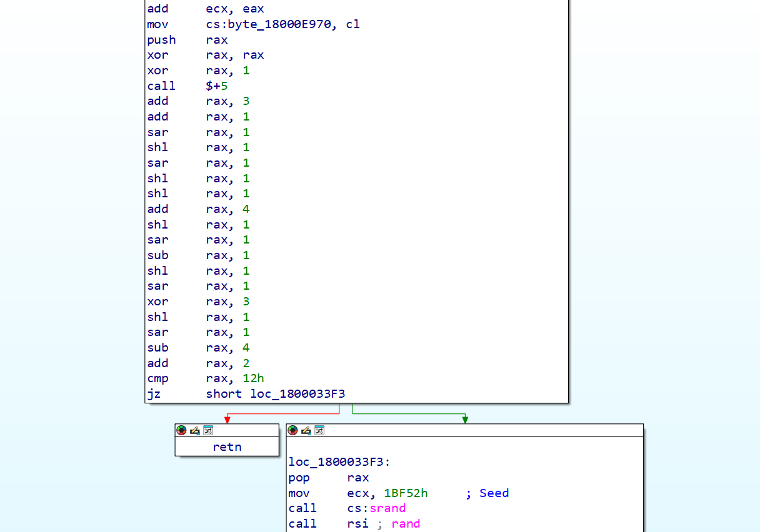Select the 'pop rax' instruction
760x532 pixels.
(329, 478)
